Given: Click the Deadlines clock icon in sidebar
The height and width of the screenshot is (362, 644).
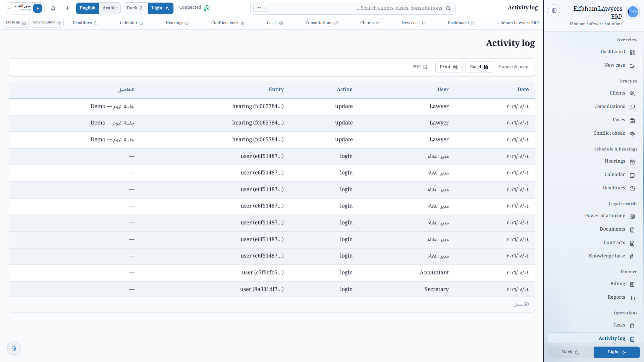Looking at the screenshot, I should click(x=632, y=189).
